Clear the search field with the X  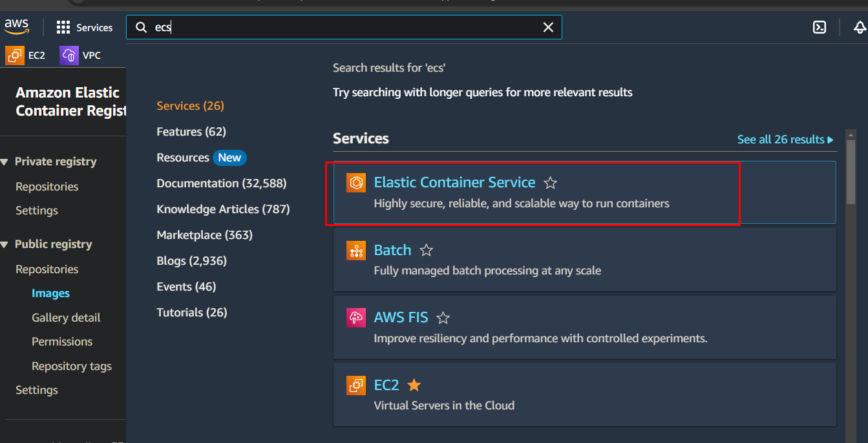(548, 27)
